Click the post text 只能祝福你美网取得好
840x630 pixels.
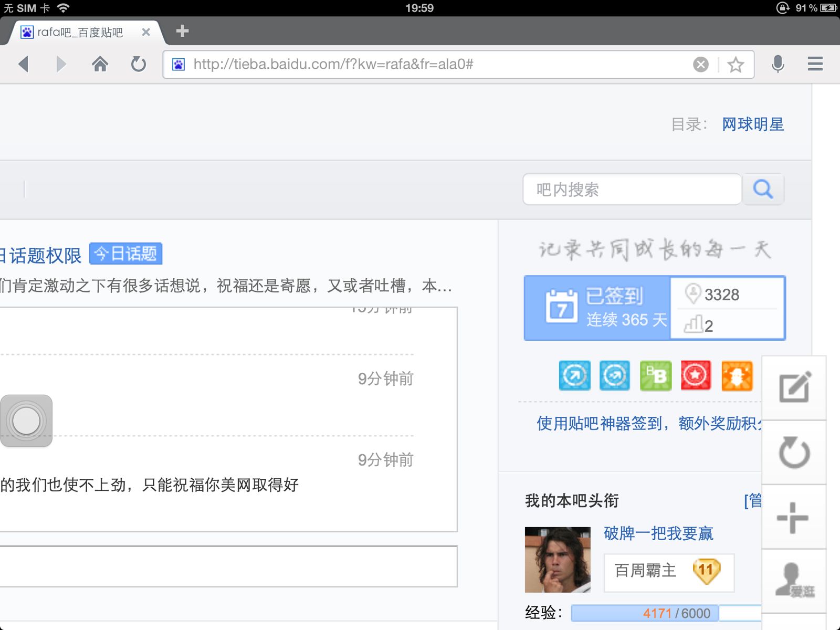tap(220, 485)
